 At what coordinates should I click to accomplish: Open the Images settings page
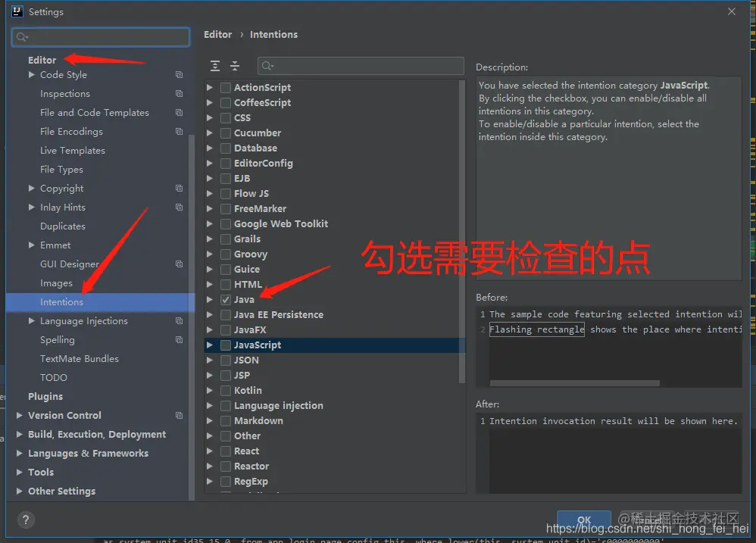click(56, 283)
